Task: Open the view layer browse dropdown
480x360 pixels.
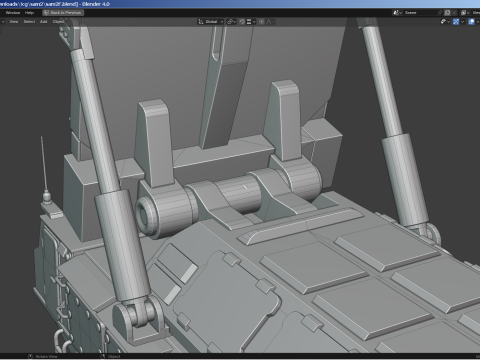Action: click(x=465, y=13)
